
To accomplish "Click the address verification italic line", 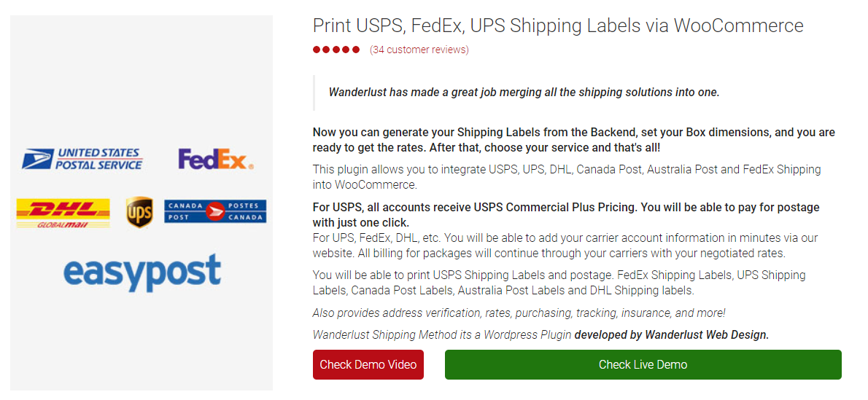I will (x=519, y=313).
